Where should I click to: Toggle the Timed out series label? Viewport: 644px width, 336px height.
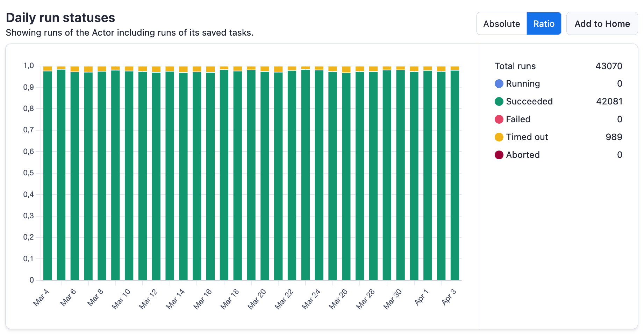[x=527, y=137]
